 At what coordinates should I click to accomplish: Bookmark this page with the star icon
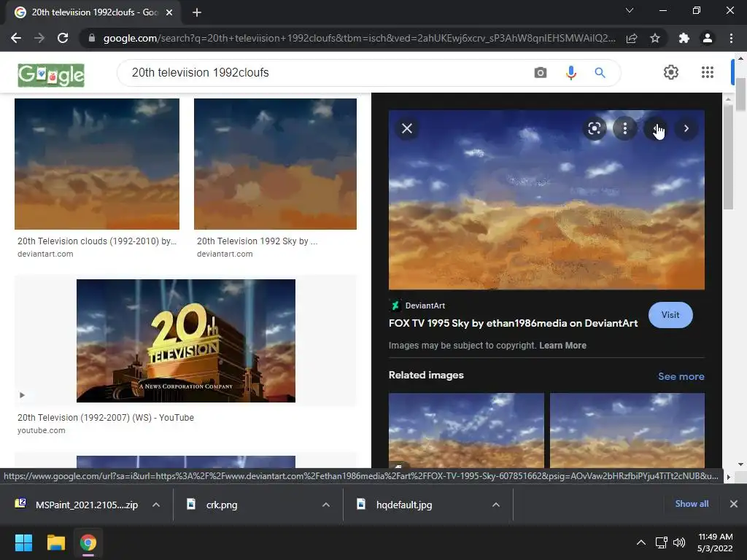pyautogui.click(x=655, y=38)
